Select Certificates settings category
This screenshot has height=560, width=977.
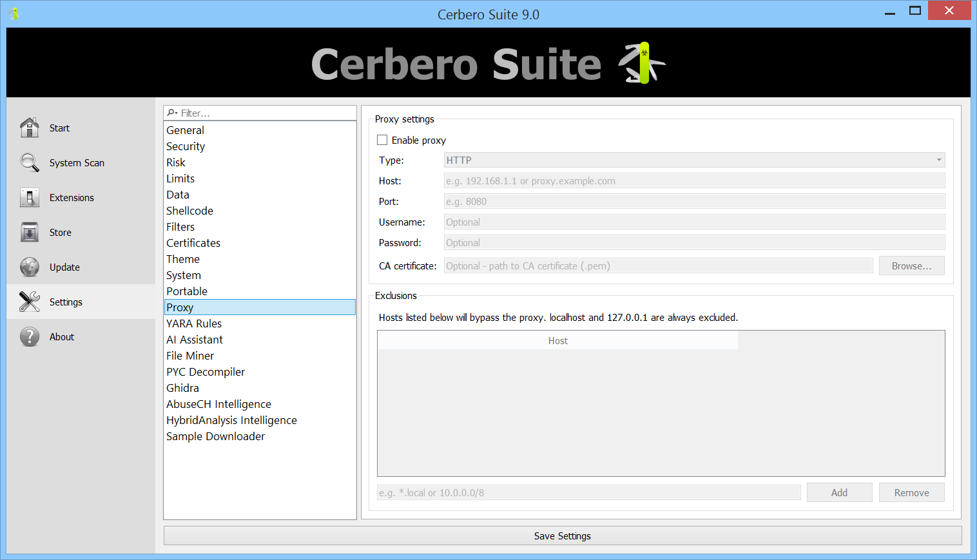click(260, 243)
